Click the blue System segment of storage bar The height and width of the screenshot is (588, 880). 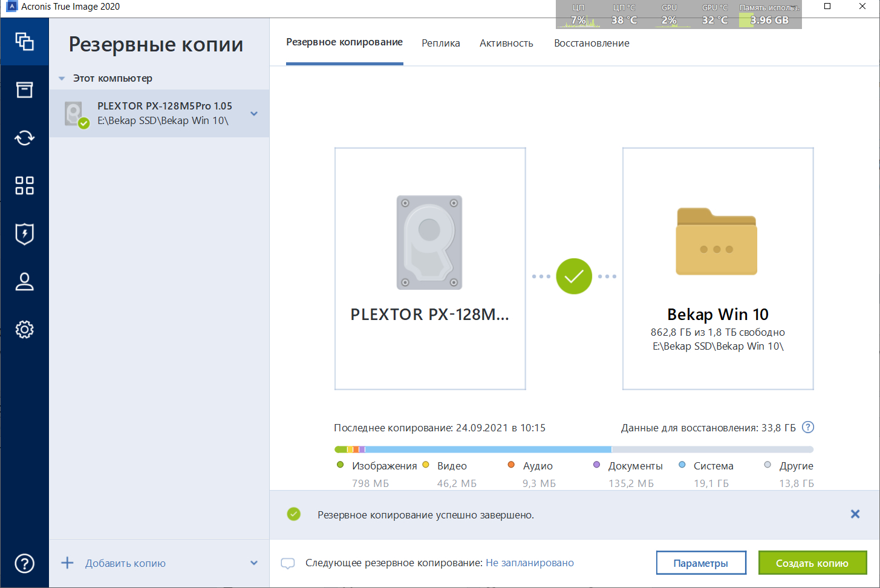[489, 449]
